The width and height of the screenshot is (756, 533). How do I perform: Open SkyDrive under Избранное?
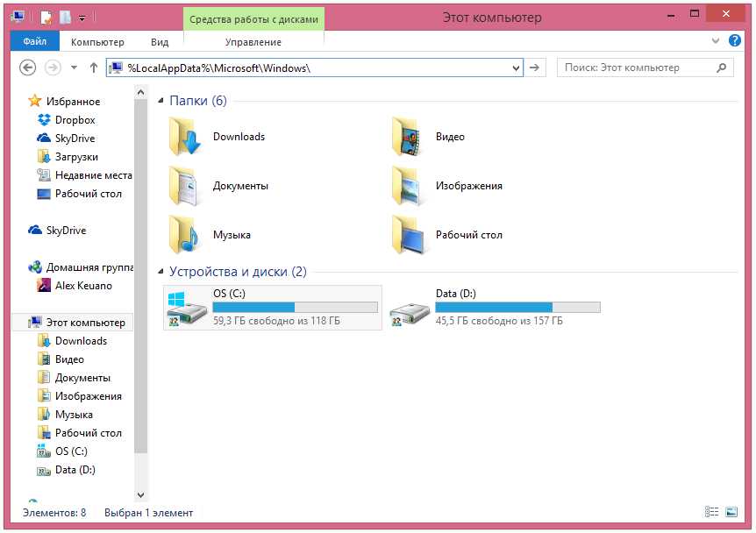pos(66,139)
